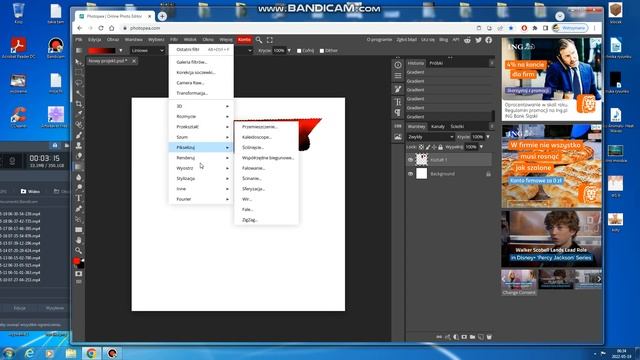Expand the Szum filter submenu
The width and height of the screenshot is (640, 360).
(x=201, y=137)
